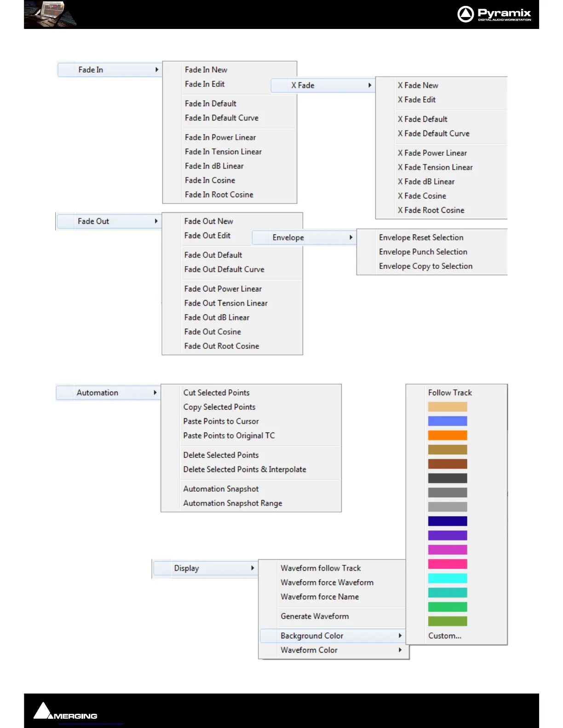Open the X Fade submenu
Image resolution: width=563 pixels, height=728 pixels.
pyautogui.click(x=322, y=85)
